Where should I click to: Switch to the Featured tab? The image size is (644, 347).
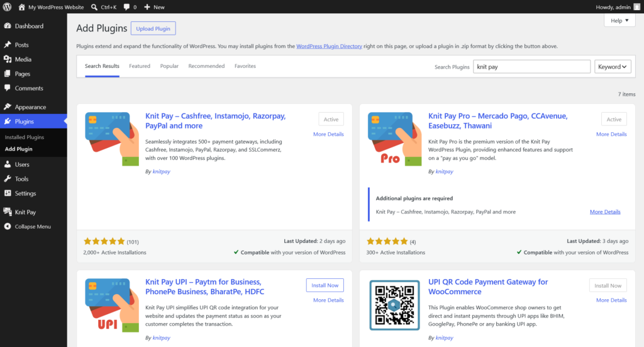[x=140, y=66]
